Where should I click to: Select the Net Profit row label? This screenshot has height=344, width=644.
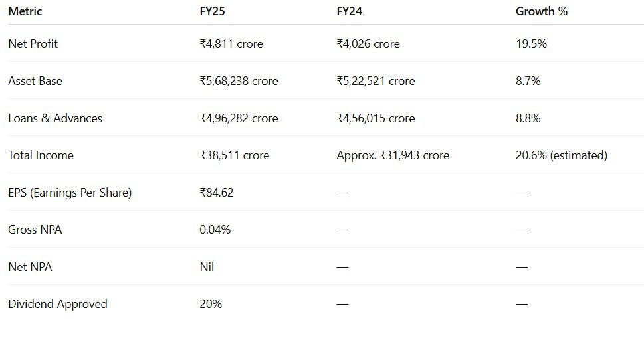click(x=33, y=44)
